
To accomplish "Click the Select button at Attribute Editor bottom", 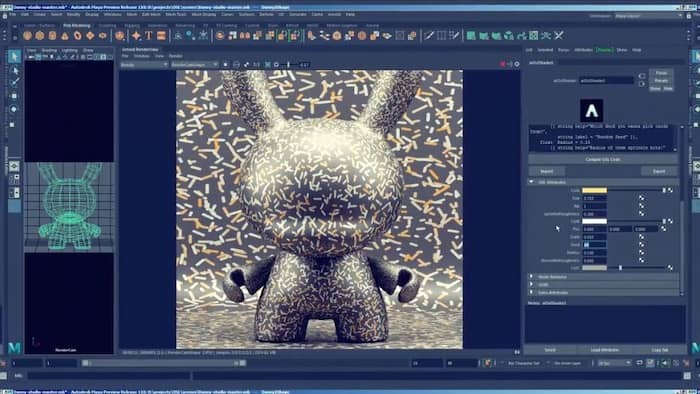I will [x=550, y=350].
